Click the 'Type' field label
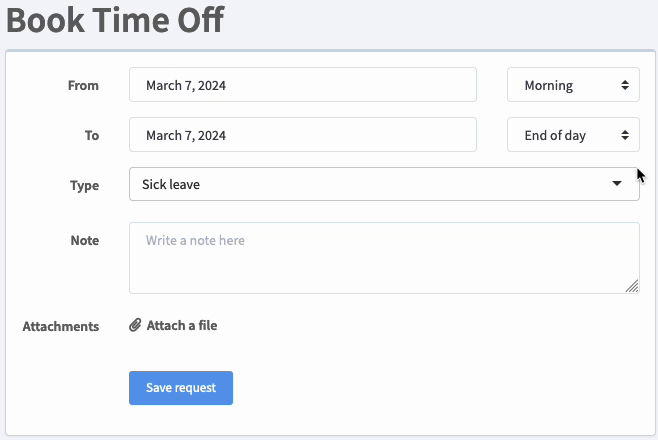658x440 pixels. click(84, 185)
